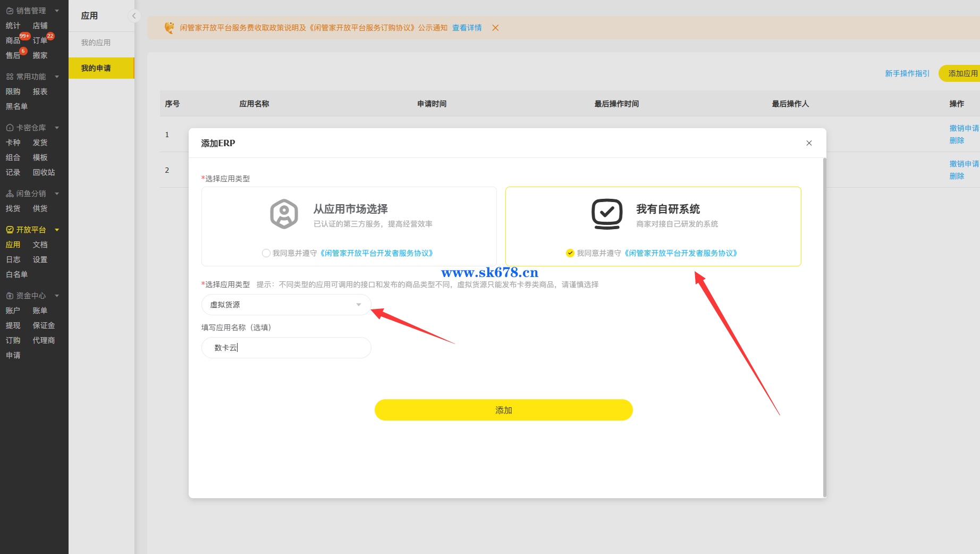This screenshot has width=980, height=554.
Task: Click the 销售管理 sidebar icon
Action: click(10, 11)
